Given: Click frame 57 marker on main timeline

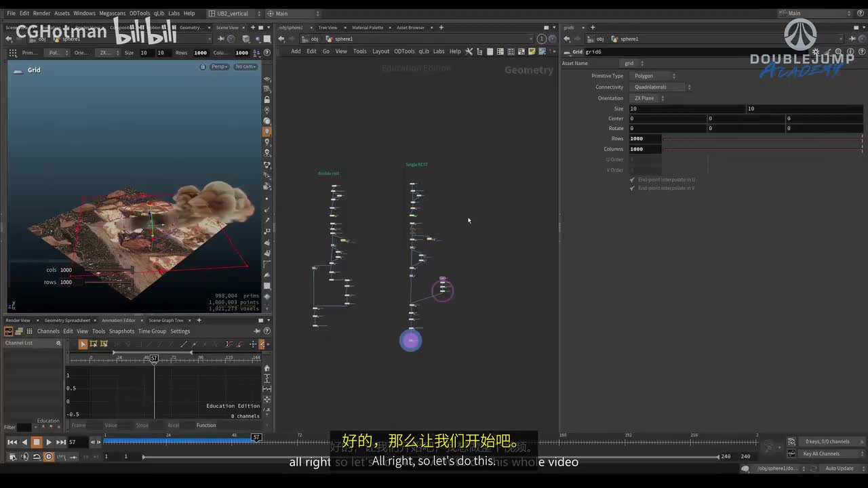Looking at the screenshot, I should tap(256, 437).
